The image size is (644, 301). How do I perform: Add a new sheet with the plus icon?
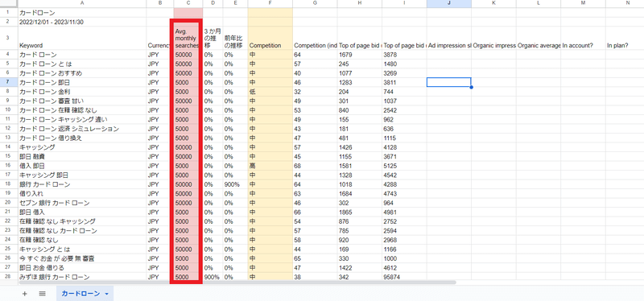tap(25, 294)
